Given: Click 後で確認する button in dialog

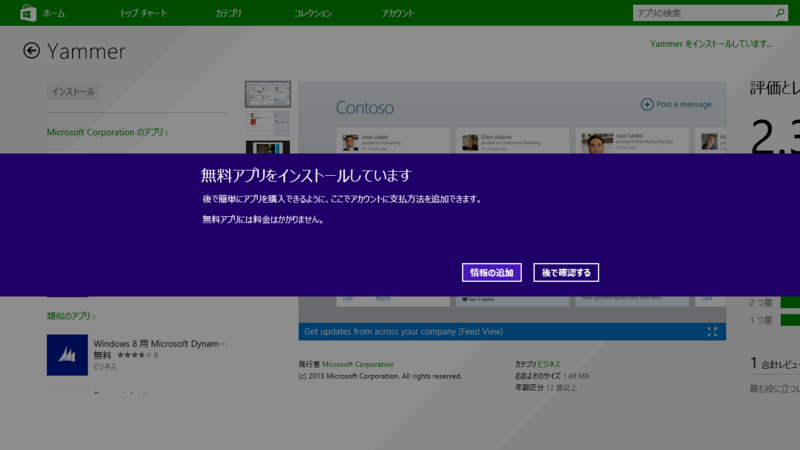Looking at the screenshot, I should click(x=566, y=272).
